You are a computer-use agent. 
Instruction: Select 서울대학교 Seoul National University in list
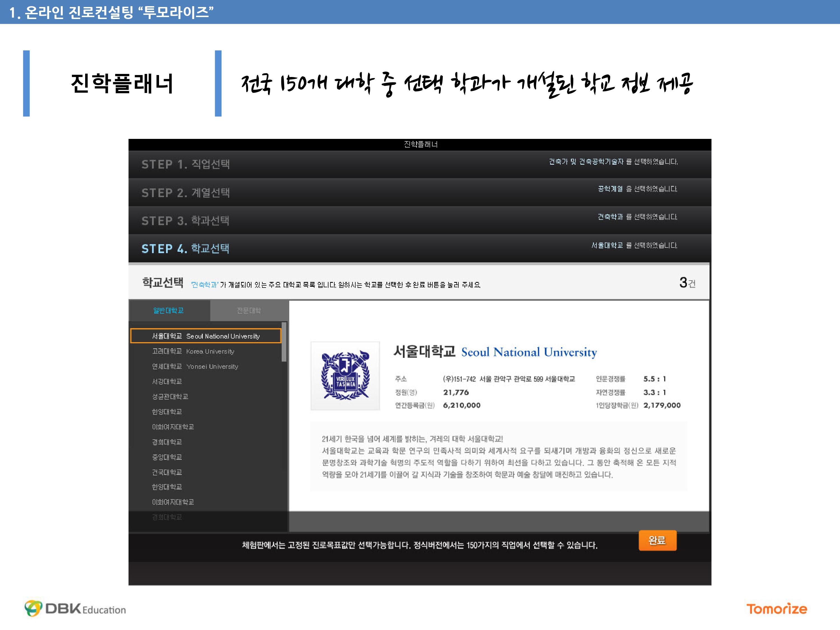pos(206,336)
